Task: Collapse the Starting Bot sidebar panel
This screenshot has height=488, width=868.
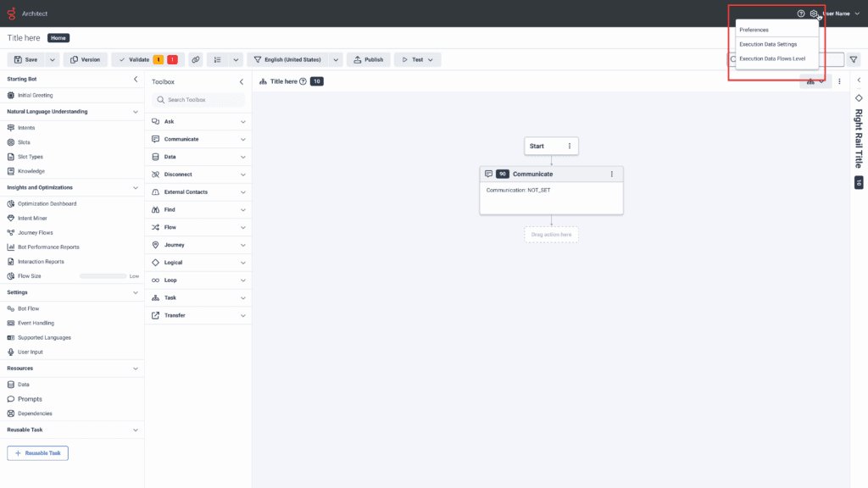Action: (135, 78)
